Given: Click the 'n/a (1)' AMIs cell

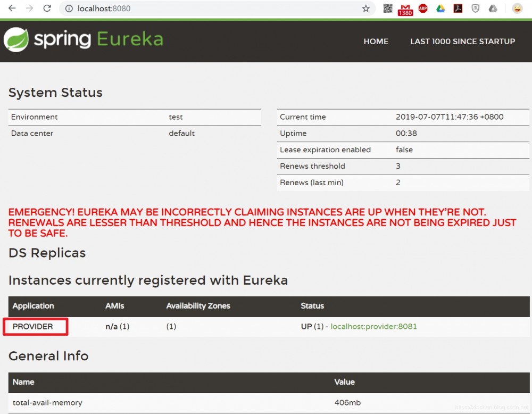Looking at the screenshot, I should pyautogui.click(x=117, y=326).
